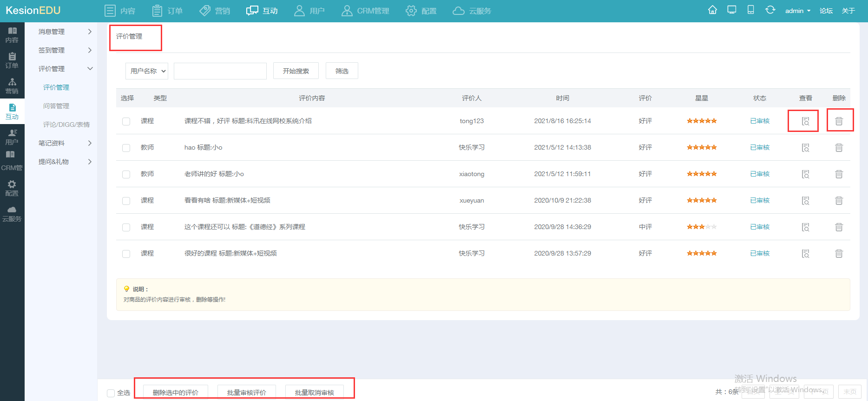868x401 pixels.
Task: Open the 用户名称 search type dropdown
Action: pyautogui.click(x=147, y=71)
